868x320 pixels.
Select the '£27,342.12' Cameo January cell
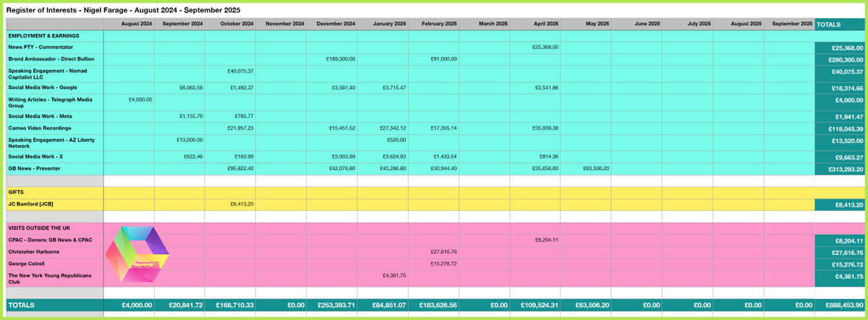pos(393,128)
